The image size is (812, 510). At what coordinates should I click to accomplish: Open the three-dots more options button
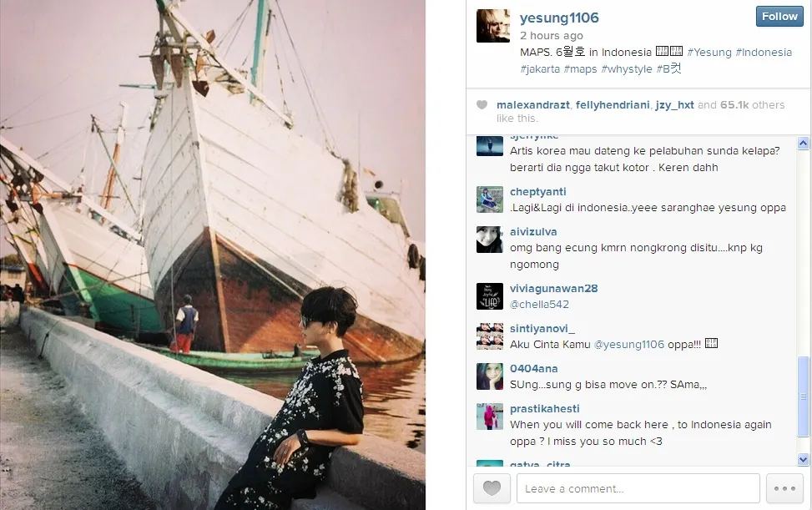pyautogui.click(x=784, y=488)
